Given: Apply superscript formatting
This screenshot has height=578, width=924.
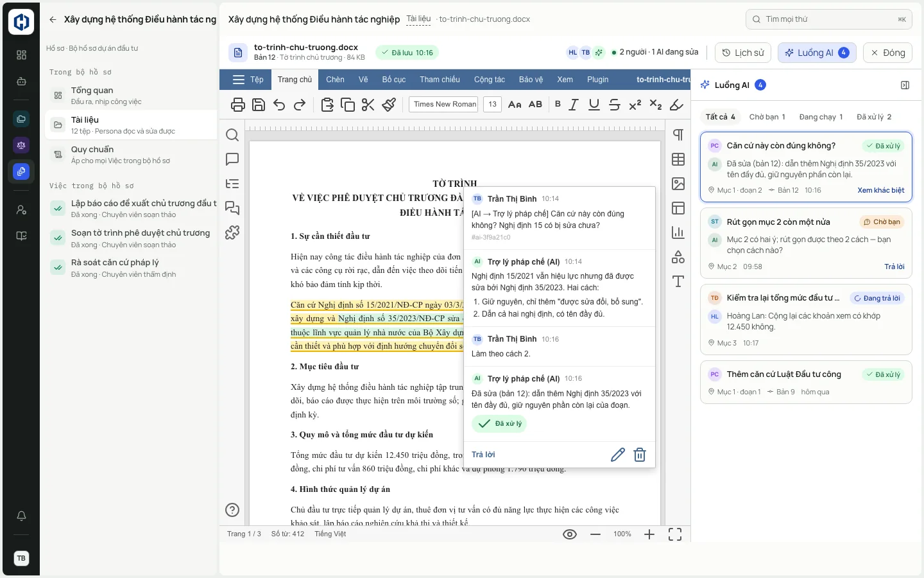Looking at the screenshot, I should click(635, 105).
